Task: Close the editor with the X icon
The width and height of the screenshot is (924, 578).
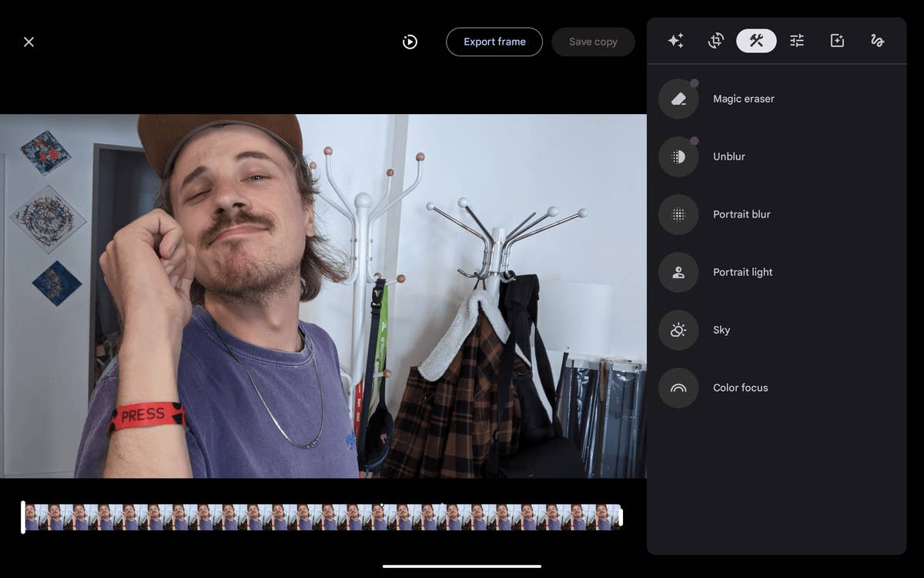Action: point(28,42)
